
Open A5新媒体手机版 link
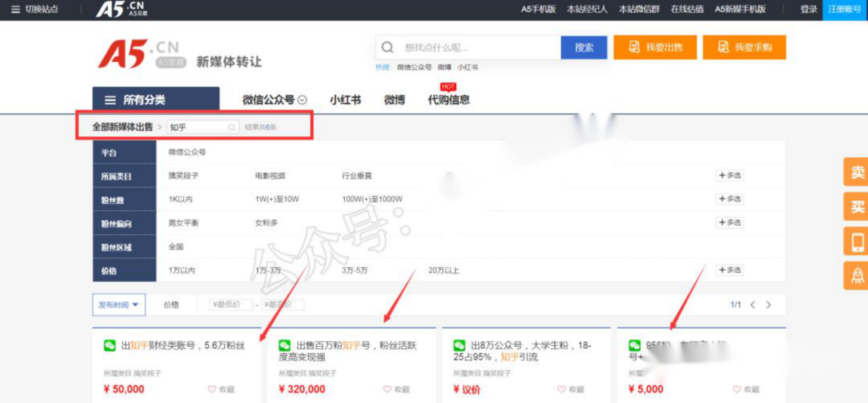pyautogui.click(x=741, y=9)
